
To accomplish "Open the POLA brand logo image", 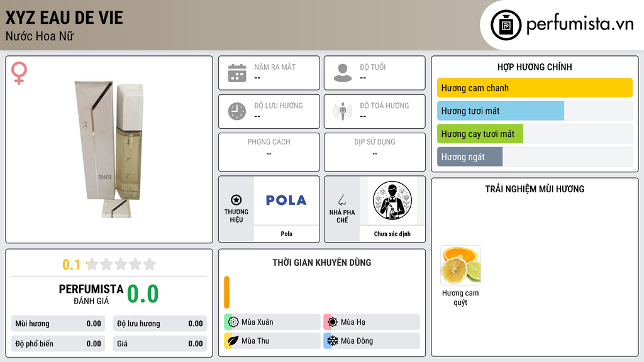I will [286, 200].
